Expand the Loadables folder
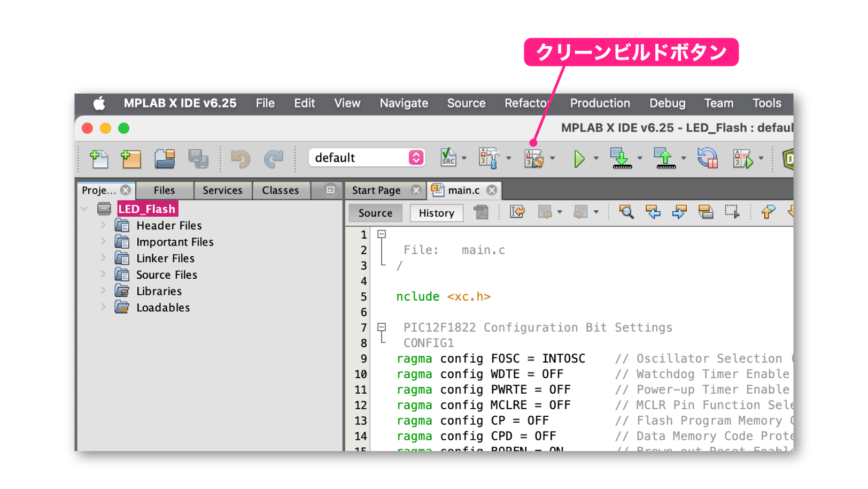The width and height of the screenshot is (868, 489). [103, 307]
